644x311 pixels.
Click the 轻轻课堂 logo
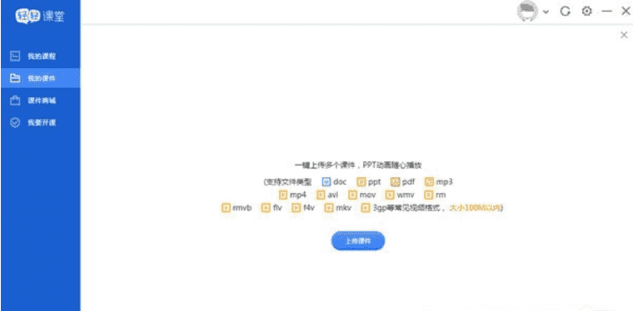click(x=40, y=16)
